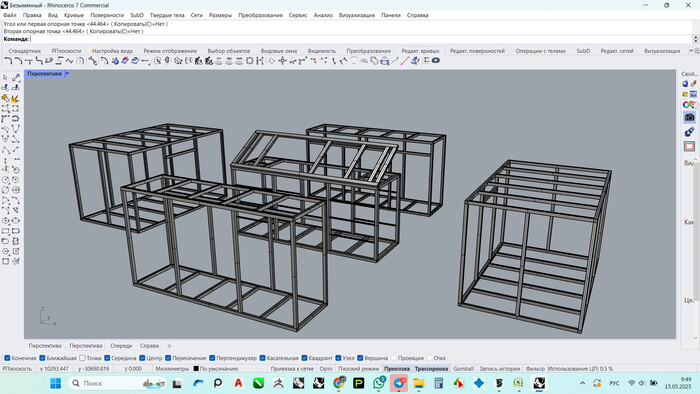700x394 pixels.
Task: Toggle Плоский режим in status bar
Action: 358,369
